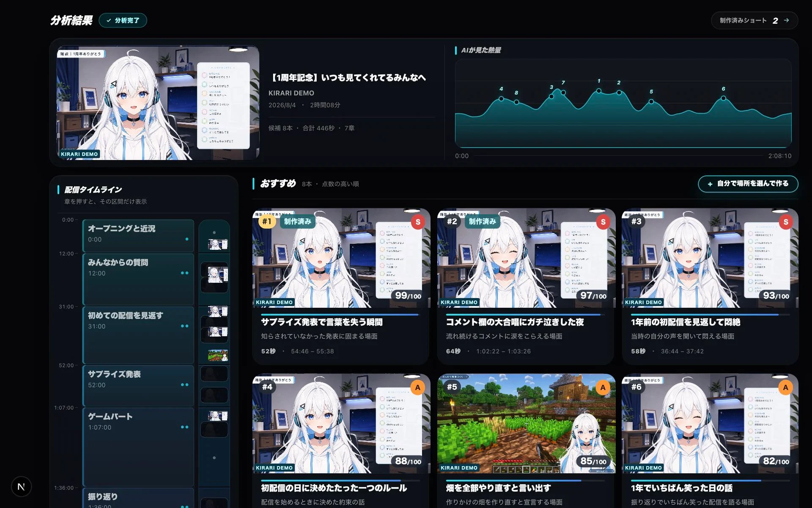812x508 pixels.
Task: Select chapter オープニングと近況
Action: click(x=138, y=236)
